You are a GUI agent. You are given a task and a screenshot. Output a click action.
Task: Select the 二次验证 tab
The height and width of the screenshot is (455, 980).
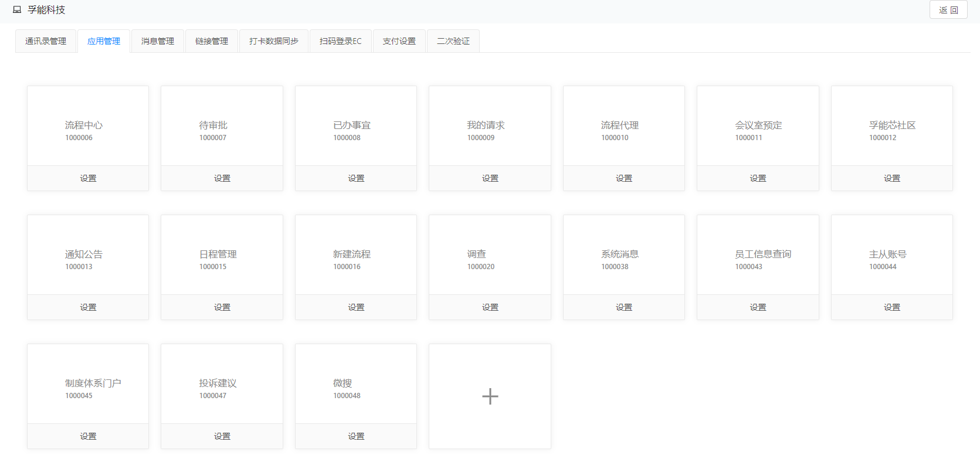click(453, 41)
